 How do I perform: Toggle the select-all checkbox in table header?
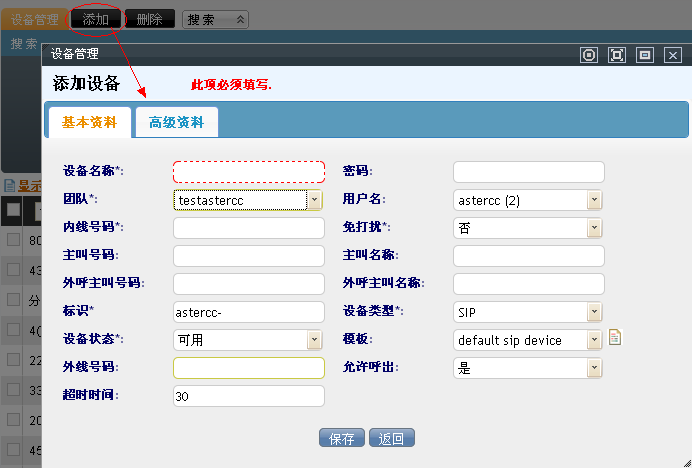coord(13,211)
